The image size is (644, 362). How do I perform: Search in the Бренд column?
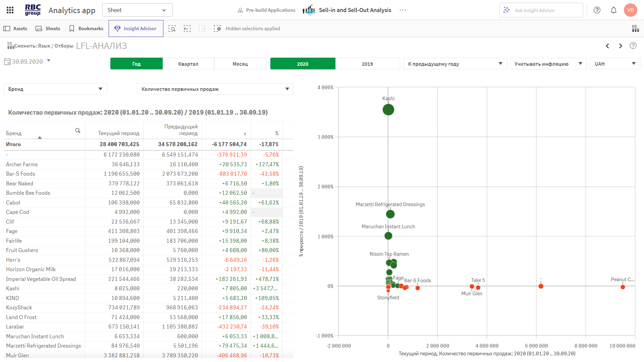coord(78,131)
